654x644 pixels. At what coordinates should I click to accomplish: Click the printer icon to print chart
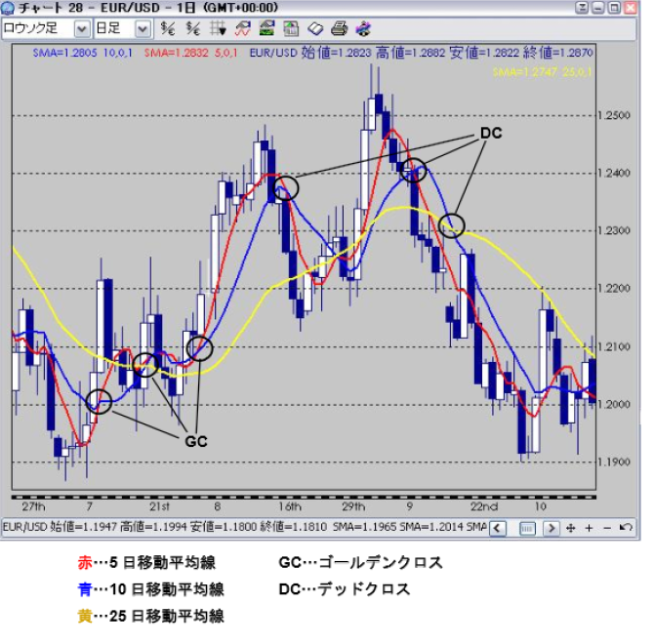(x=340, y=28)
